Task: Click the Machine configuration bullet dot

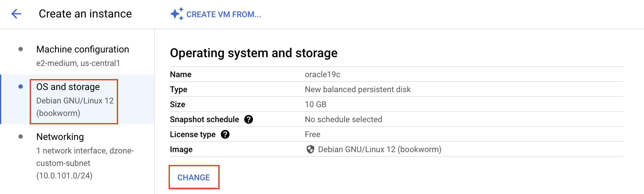Action: point(21,49)
